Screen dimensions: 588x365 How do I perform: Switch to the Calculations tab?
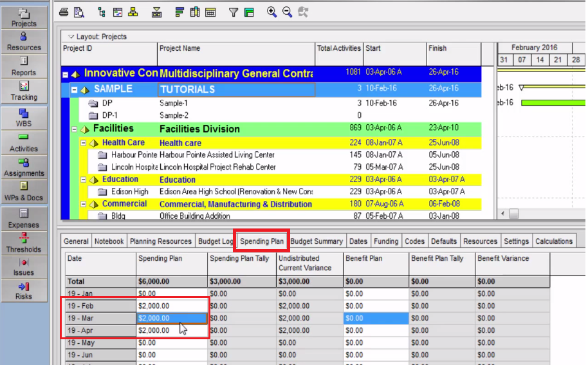pyautogui.click(x=554, y=241)
